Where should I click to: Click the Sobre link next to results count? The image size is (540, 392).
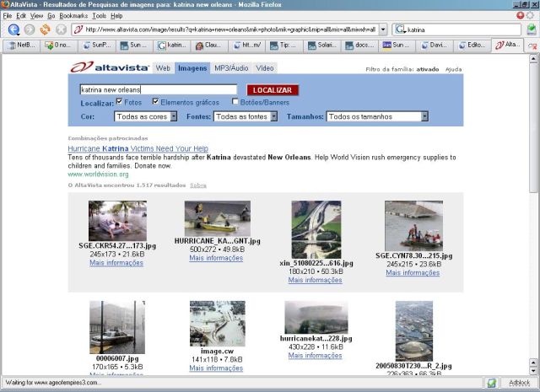198,185
